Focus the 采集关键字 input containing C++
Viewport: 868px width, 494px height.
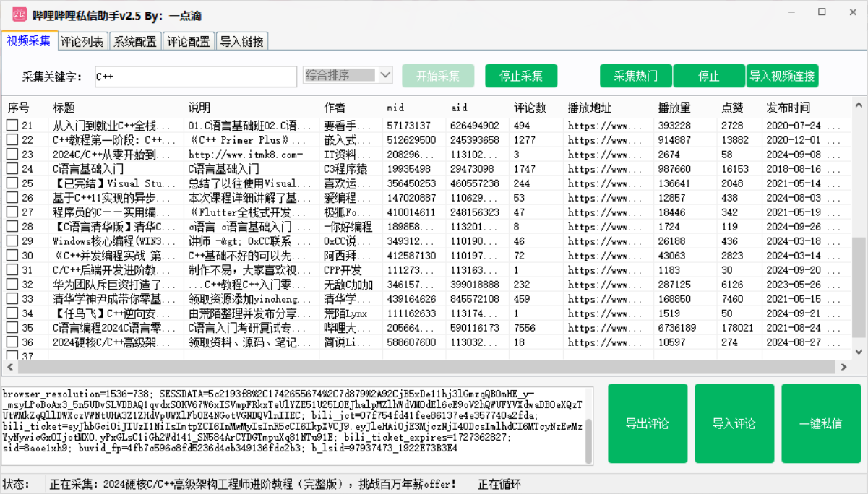click(x=196, y=77)
